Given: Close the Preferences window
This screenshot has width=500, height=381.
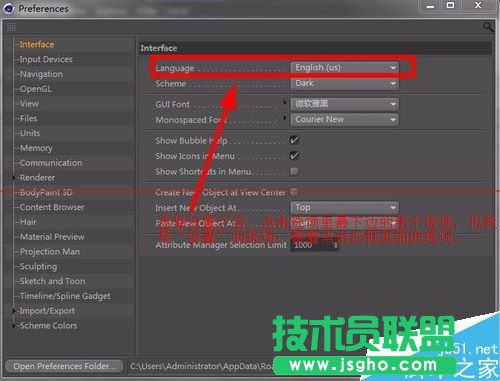Looking at the screenshot, I should [478, 6].
